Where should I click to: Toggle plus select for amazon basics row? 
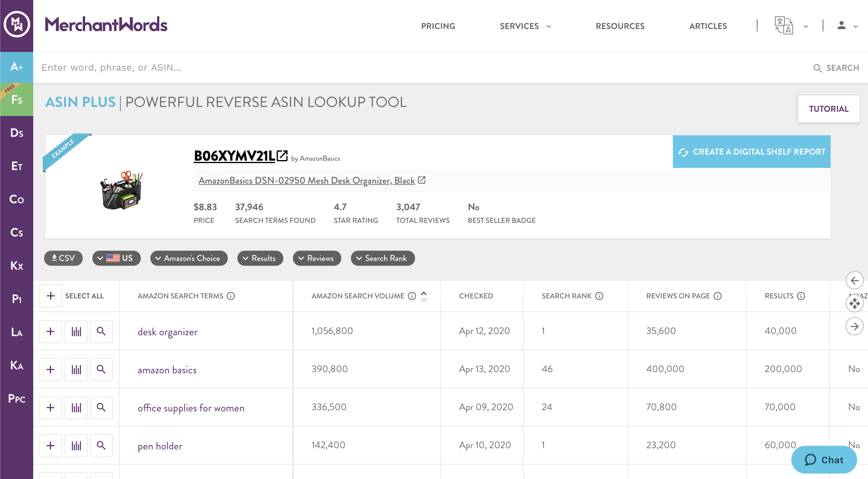[x=50, y=370]
